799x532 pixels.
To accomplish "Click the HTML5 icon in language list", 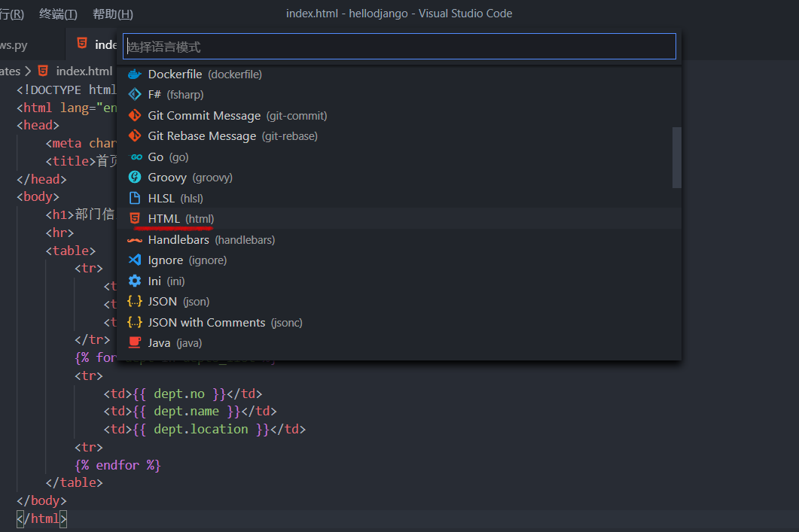I will pos(135,218).
